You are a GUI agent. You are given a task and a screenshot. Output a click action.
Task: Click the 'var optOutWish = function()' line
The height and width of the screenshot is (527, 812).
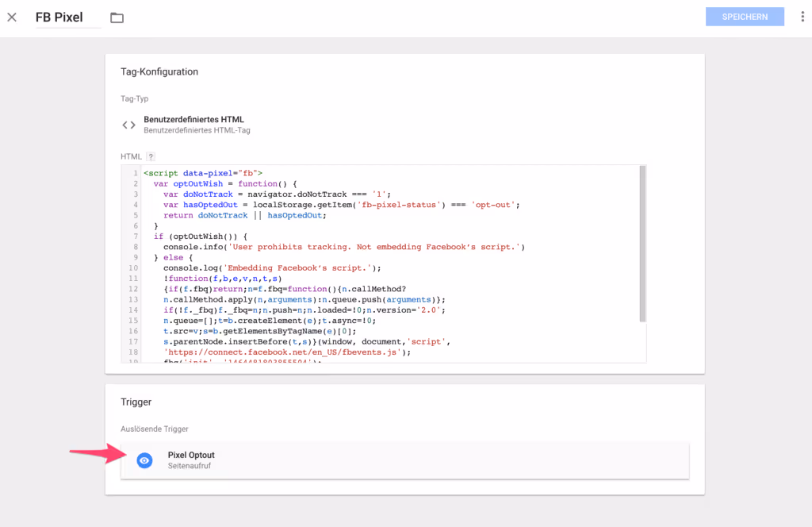(225, 183)
